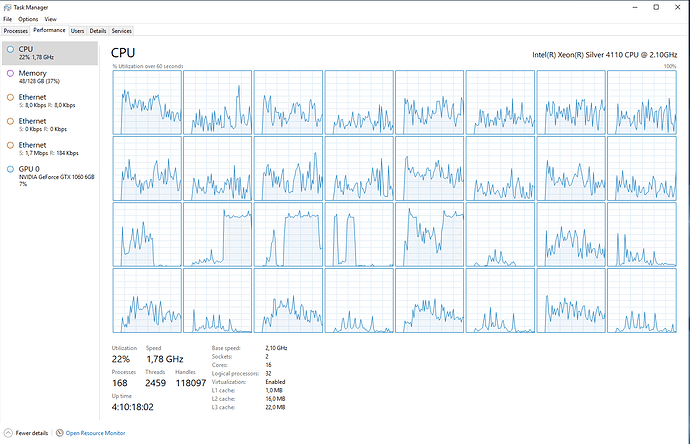Click the GPU 0 circle icon

10,169
